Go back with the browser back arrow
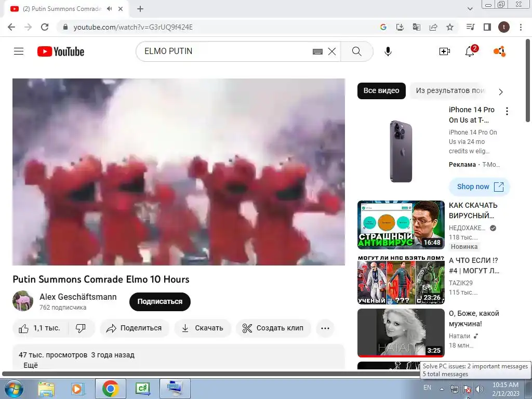The height and width of the screenshot is (399, 532). (x=11, y=27)
